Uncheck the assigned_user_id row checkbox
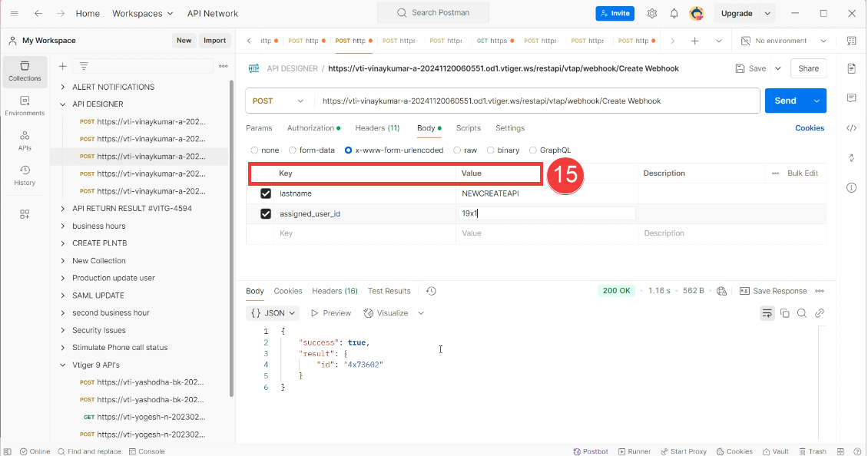 [266, 213]
